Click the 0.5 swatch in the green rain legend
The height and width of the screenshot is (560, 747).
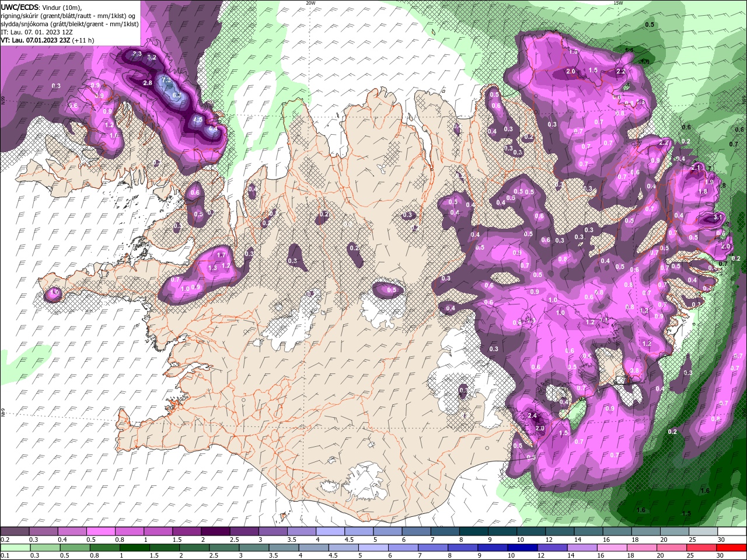coord(75,548)
